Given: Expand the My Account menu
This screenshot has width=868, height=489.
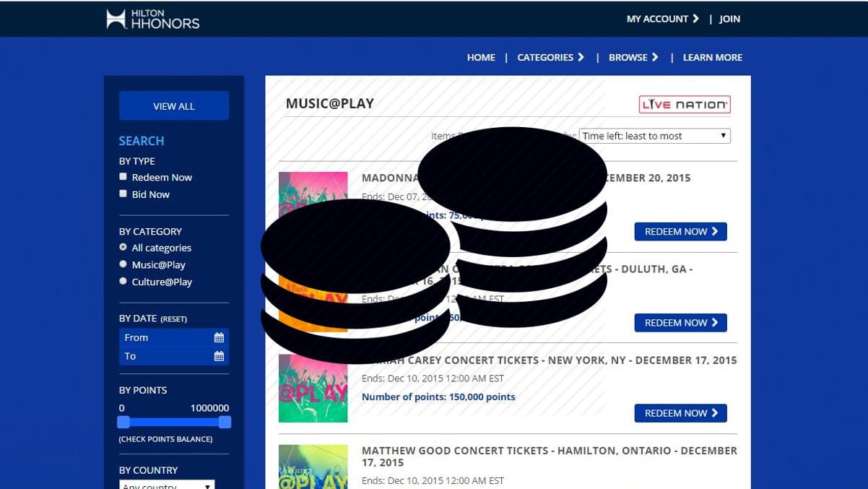Looking at the screenshot, I should 663,19.
